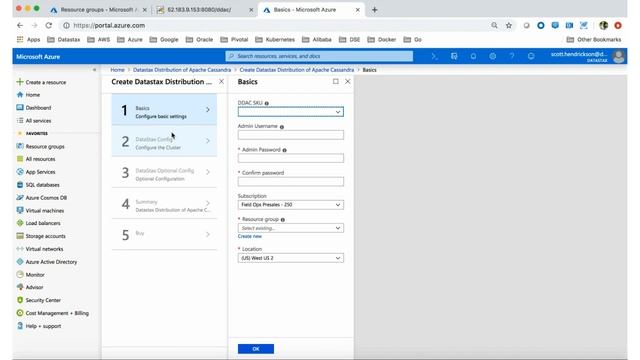
Task: Open Resource groups in sidebar
Action: coord(40,146)
